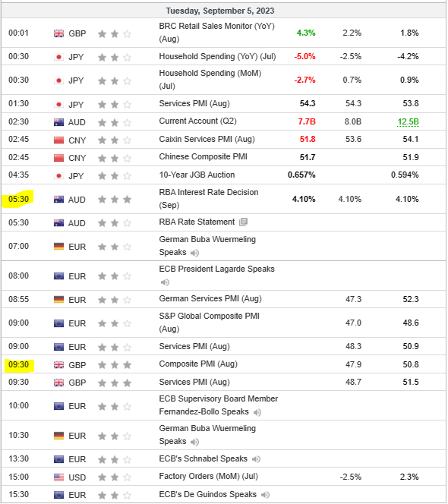Click speaker icon beside ECB President Lagarde Speaks
The height and width of the screenshot is (504, 448).
(165, 282)
